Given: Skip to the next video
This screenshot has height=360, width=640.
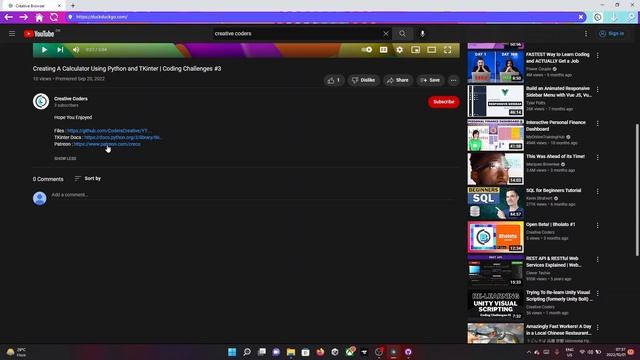Looking at the screenshot, I should point(60,50).
